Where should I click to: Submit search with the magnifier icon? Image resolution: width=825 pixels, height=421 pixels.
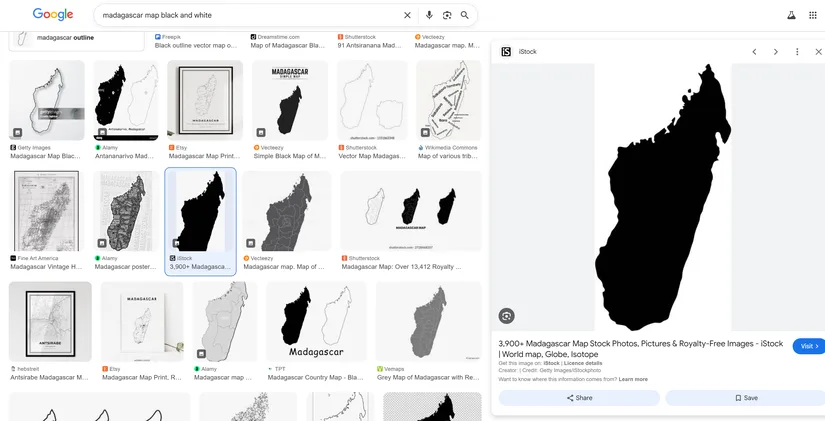coord(465,15)
